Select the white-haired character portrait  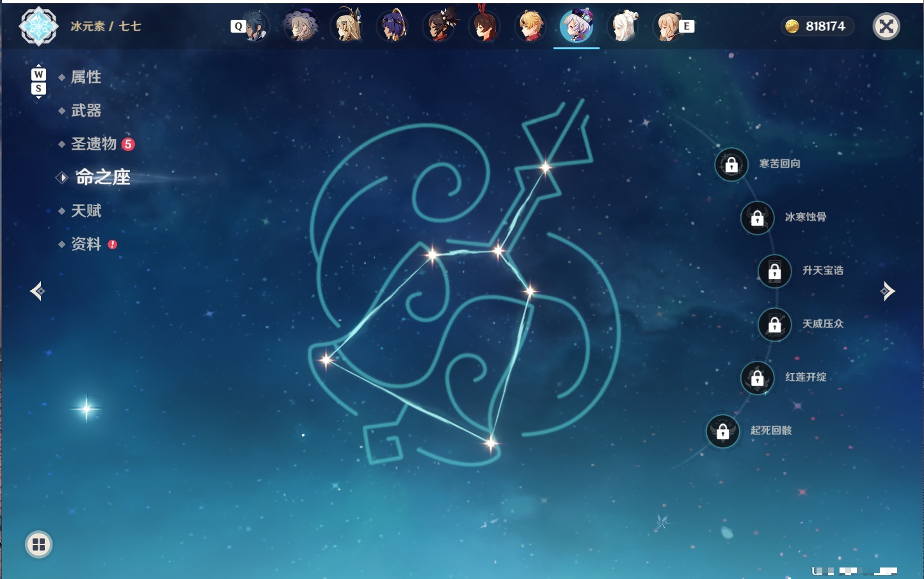(x=623, y=26)
